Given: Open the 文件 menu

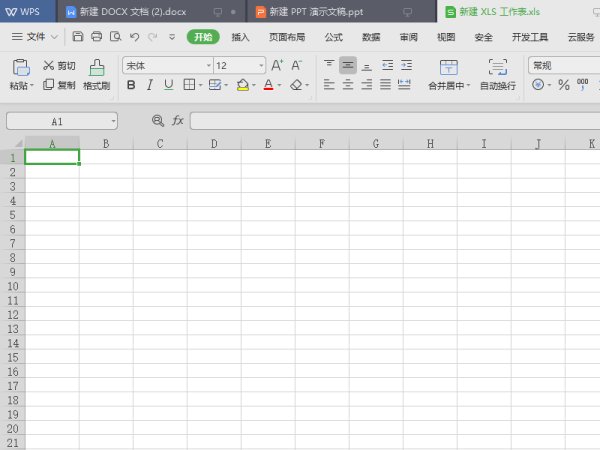Looking at the screenshot, I should 35,37.
